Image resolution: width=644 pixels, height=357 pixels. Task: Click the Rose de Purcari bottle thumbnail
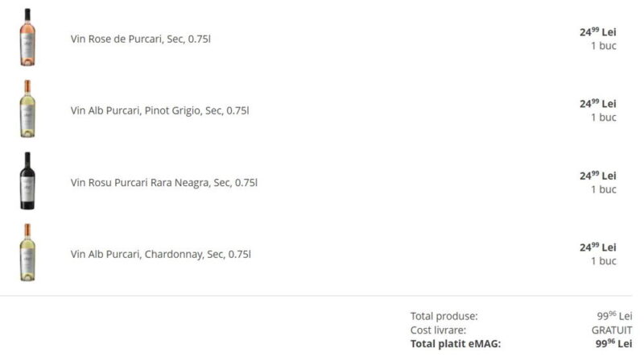click(x=27, y=37)
